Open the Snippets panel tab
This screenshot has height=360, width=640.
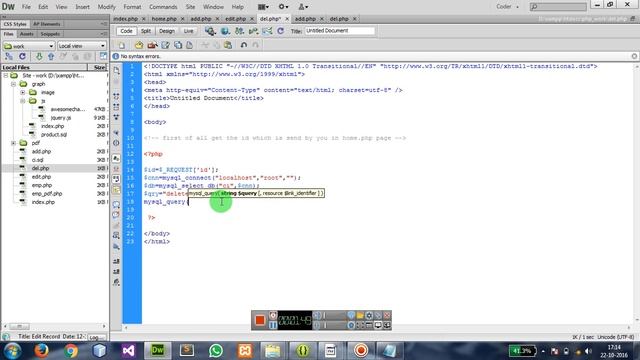[50, 34]
